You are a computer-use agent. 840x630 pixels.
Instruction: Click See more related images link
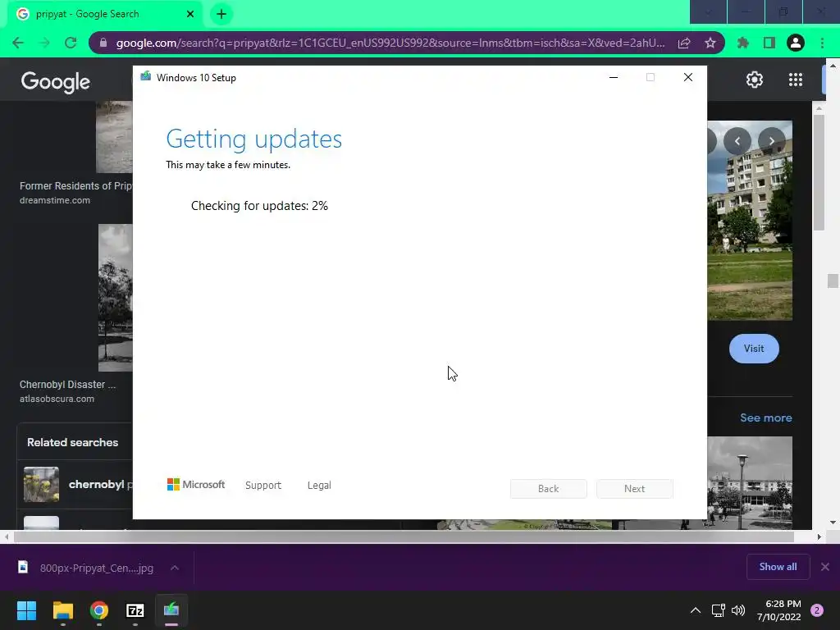[x=765, y=418]
